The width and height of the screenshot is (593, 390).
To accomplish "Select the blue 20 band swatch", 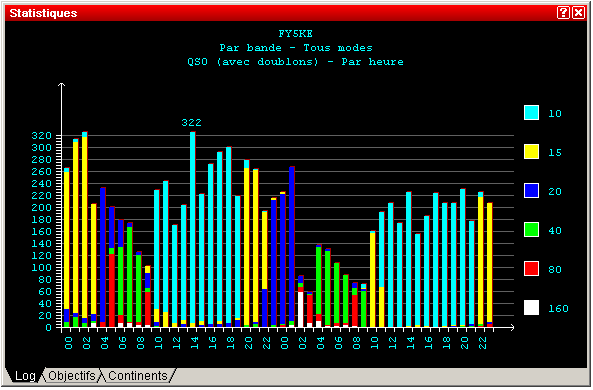I will pyautogui.click(x=531, y=191).
